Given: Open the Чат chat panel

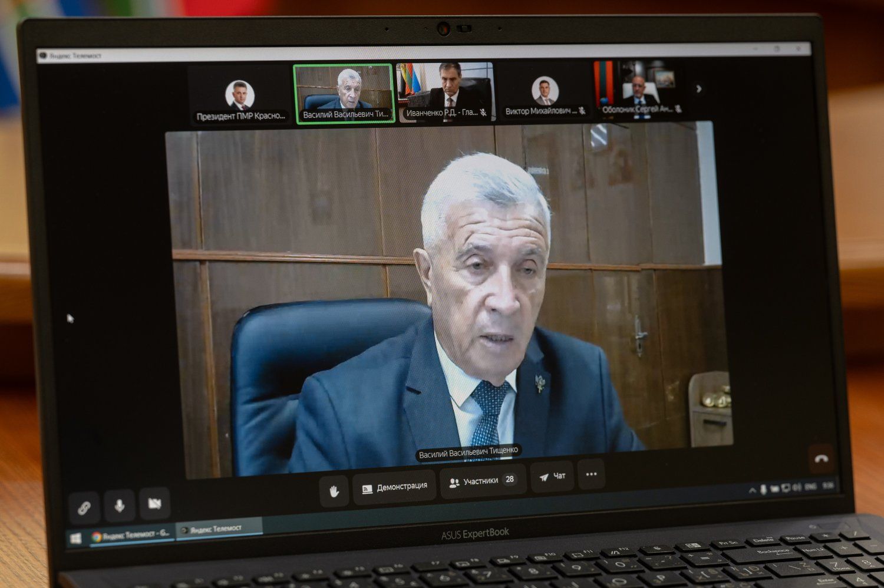Looking at the screenshot, I should click(x=552, y=476).
